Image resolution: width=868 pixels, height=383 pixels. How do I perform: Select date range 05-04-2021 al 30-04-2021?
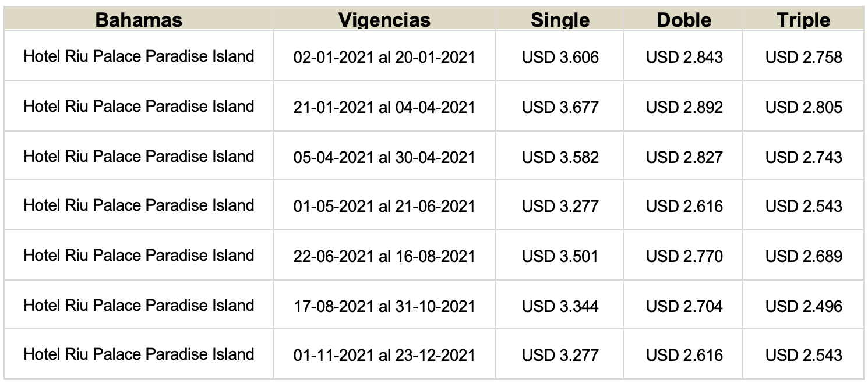point(384,157)
